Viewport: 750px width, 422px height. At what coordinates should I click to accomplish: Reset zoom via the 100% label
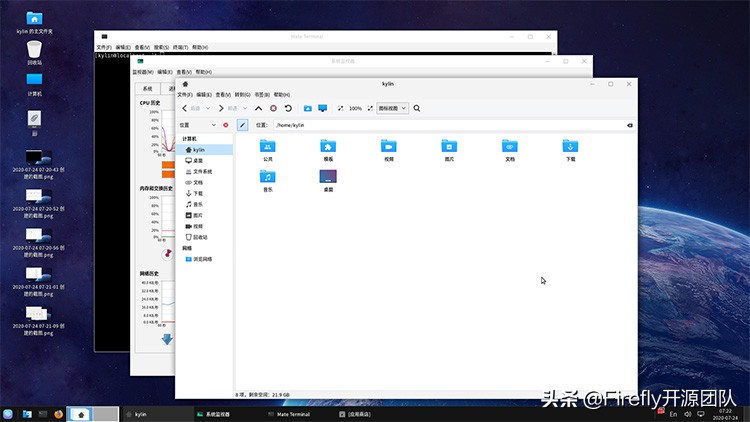(355, 109)
